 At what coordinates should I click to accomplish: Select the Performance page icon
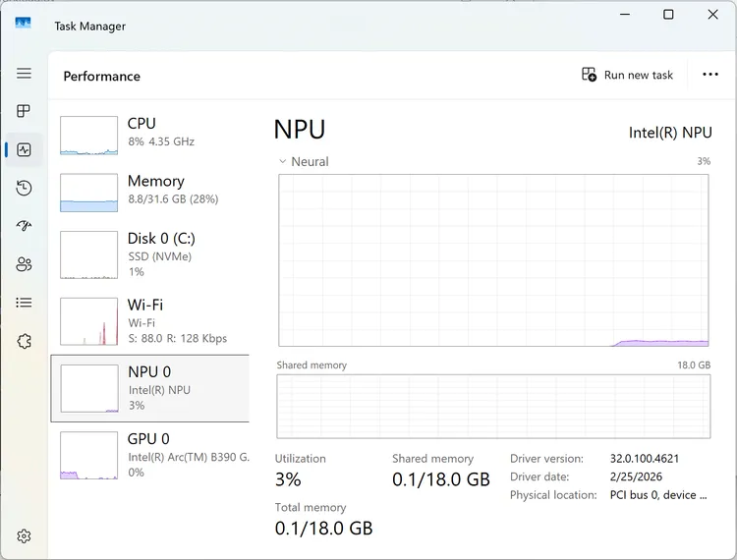point(24,150)
